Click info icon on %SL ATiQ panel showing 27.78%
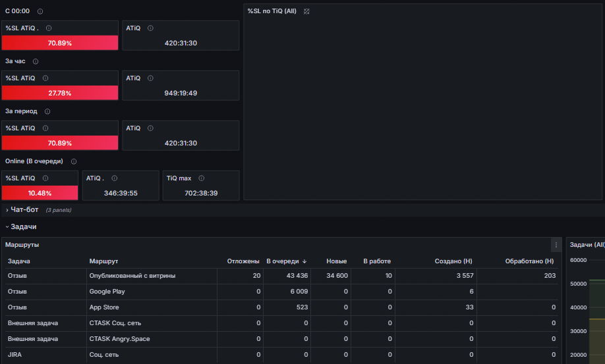 tap(45, 78)
